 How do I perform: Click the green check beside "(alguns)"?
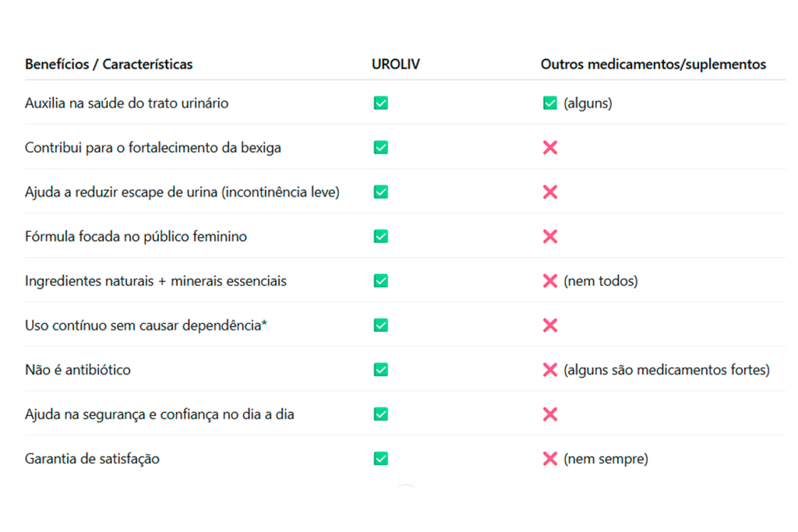(549, 103)
